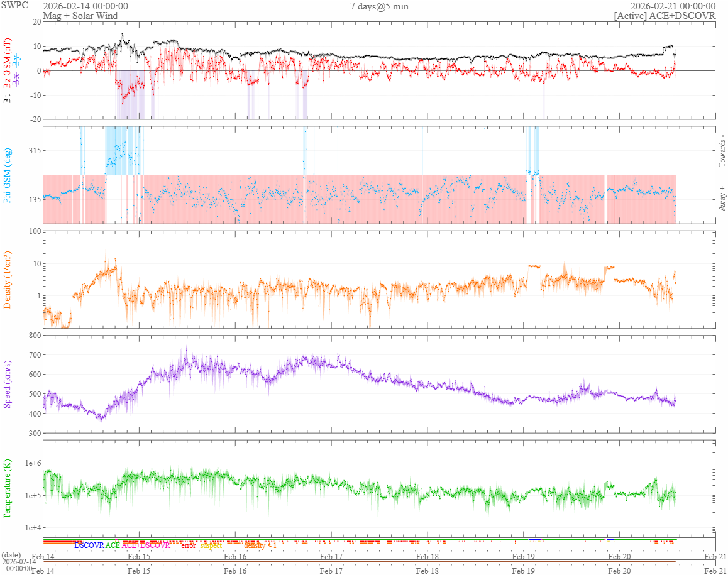Toggle the orange Density (1/cm³) label
Image resolution: width=728 pixels, height=575 pixels.
tap(7, 280)
